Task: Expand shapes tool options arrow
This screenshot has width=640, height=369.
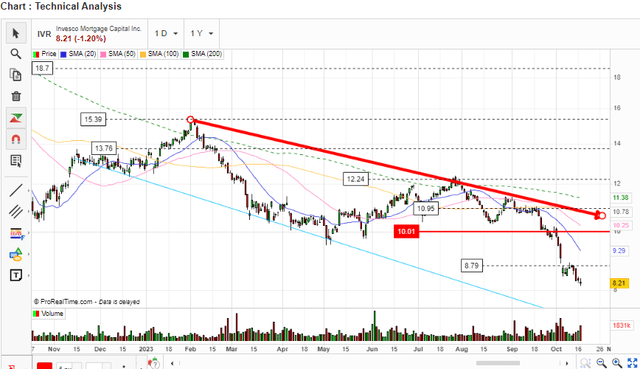Action: [28, 254]
